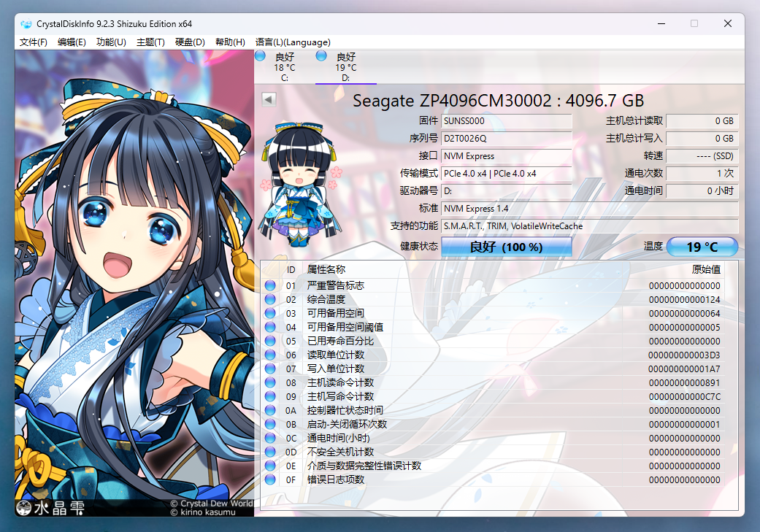Click status orb for attribute 07 写入单位计数
Image resolution: width=760 pixels, height=532 pixels.
click(x=270, y=369)
